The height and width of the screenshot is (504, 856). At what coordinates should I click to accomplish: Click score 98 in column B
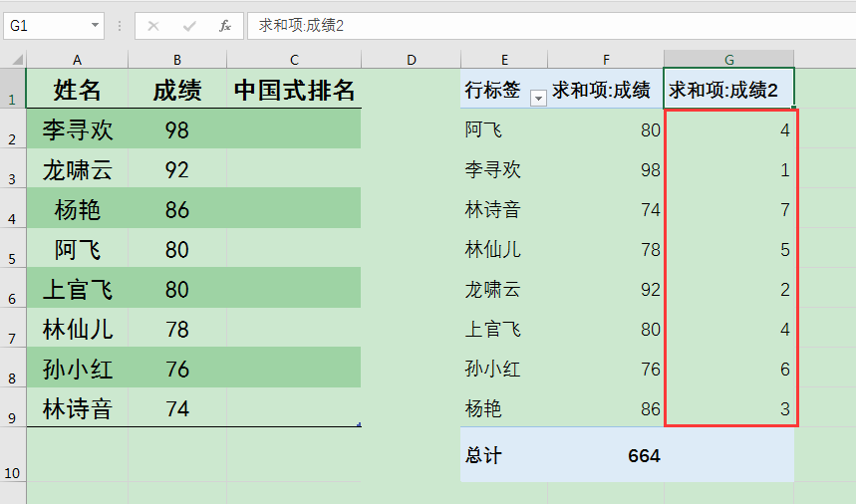pos(177,129)
